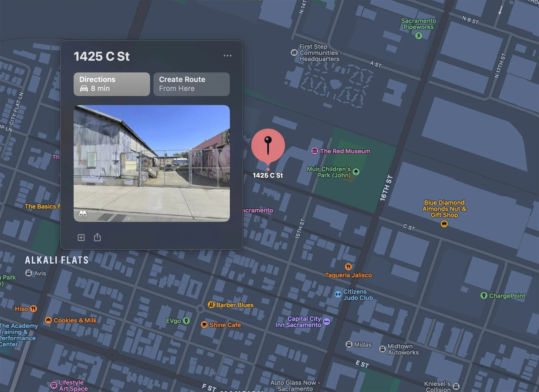Image resolution: width=539 pixels, height=392 pixels.
Task: Click The Red Museum icon
Action: coord(315,151)
